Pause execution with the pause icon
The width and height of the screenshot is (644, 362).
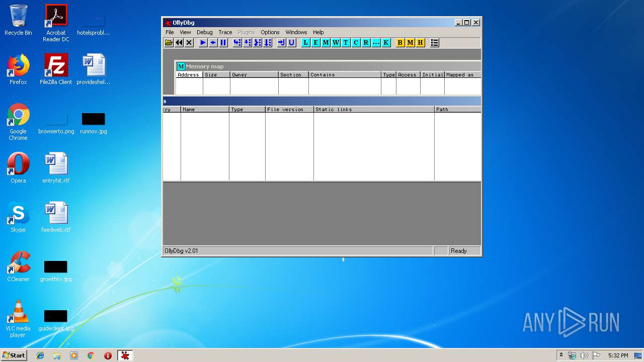pyautogui.click(x=223, y=43)
